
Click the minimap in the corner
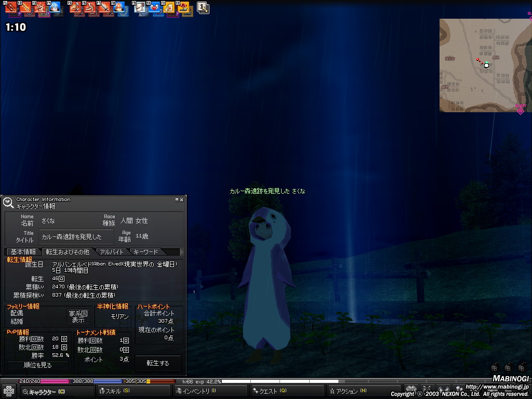(486, 65)
